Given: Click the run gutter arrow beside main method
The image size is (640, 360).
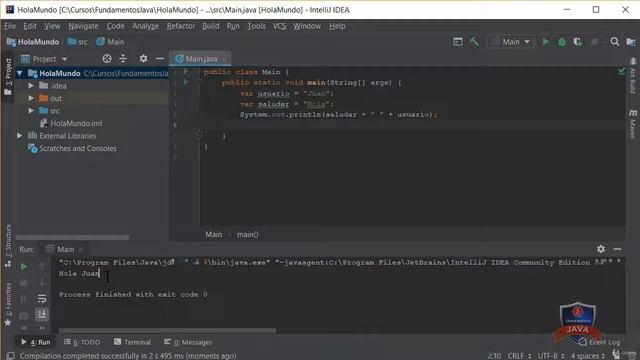Looking at the screenshot, I should (x=186, y=82).
